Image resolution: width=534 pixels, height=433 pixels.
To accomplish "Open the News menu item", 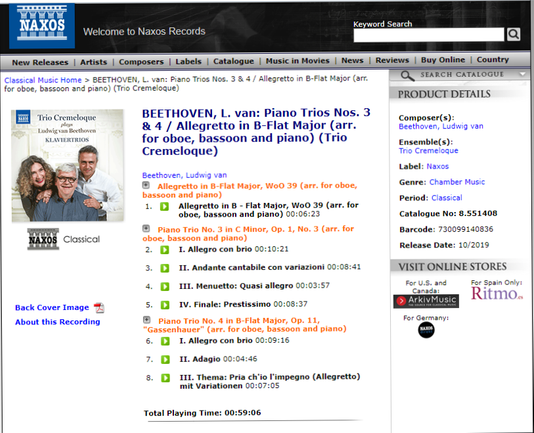I will coord(352,60).
